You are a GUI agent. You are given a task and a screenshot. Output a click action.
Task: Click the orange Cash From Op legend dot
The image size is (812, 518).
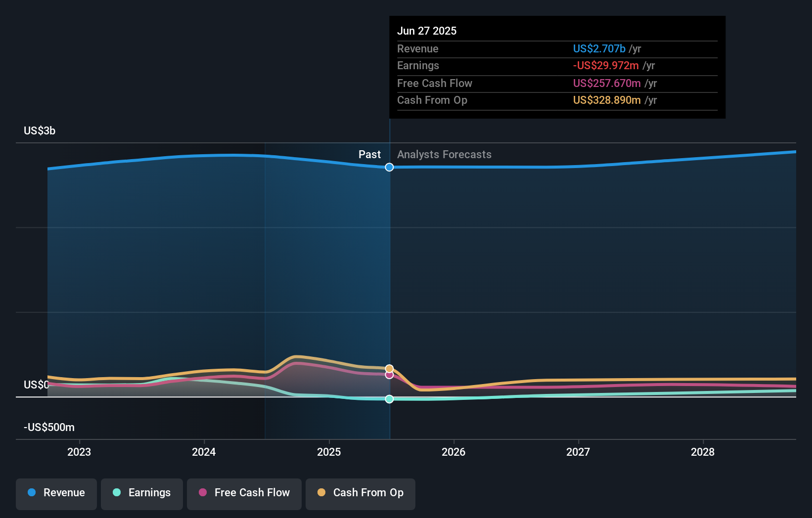[321, 493]
